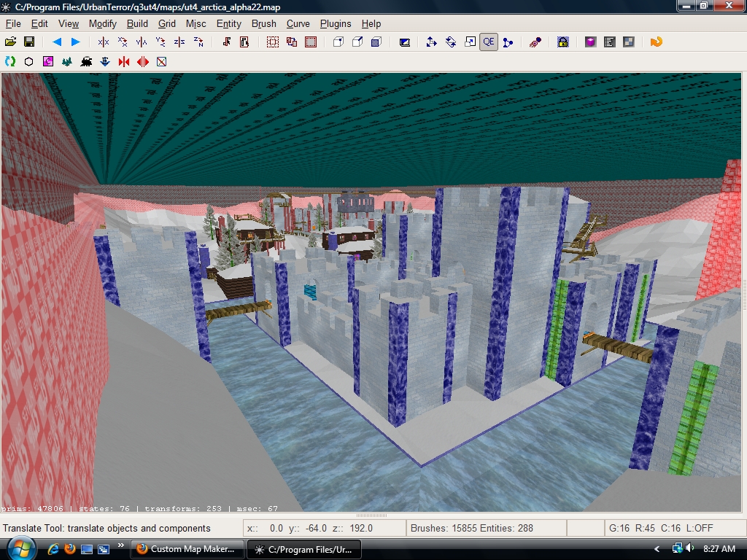Click the x-axis flip toolbar icon
This screenshot has height=560, width=747.
104,42
